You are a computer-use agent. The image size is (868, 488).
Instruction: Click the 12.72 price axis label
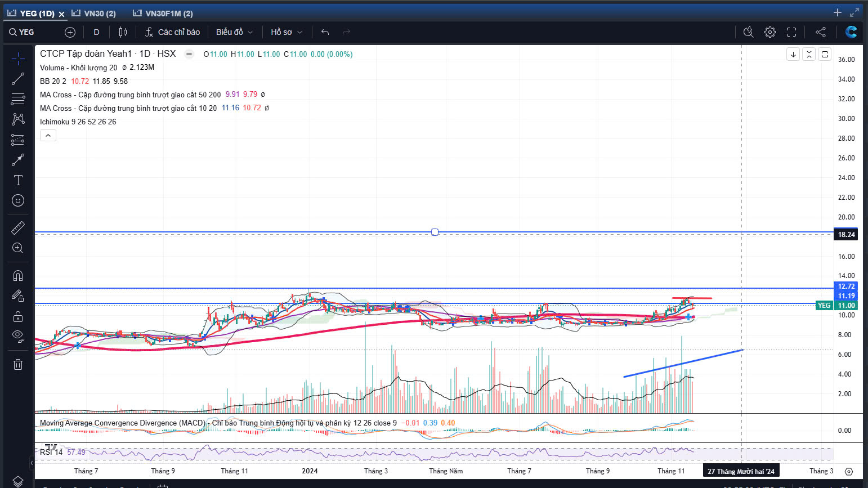pyautogui.click(x=846, y=286)
